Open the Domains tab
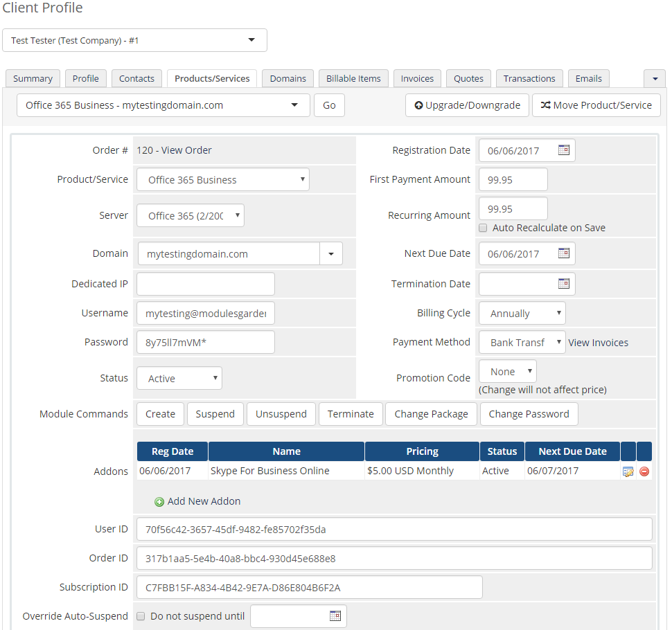The height and width of the screenshot is (630, 672). click(288, 79)
